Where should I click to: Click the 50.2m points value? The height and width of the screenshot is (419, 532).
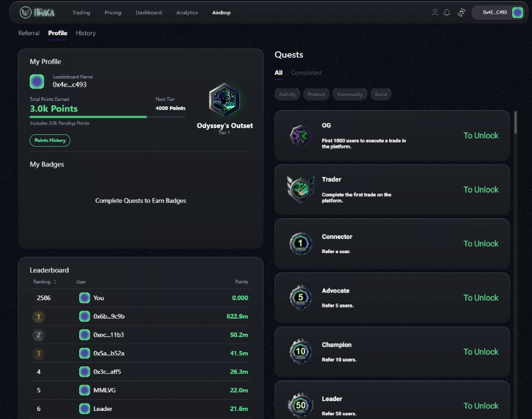point(239,335)
